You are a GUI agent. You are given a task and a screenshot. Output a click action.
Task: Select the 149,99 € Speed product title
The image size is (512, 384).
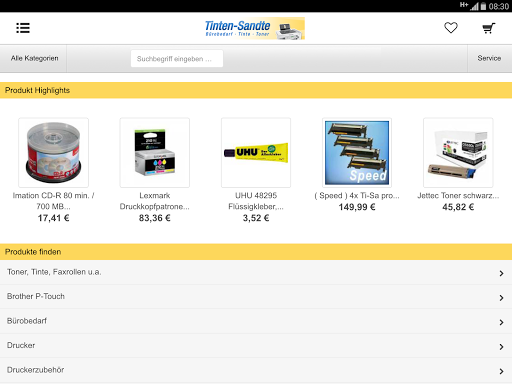point(357,196)
